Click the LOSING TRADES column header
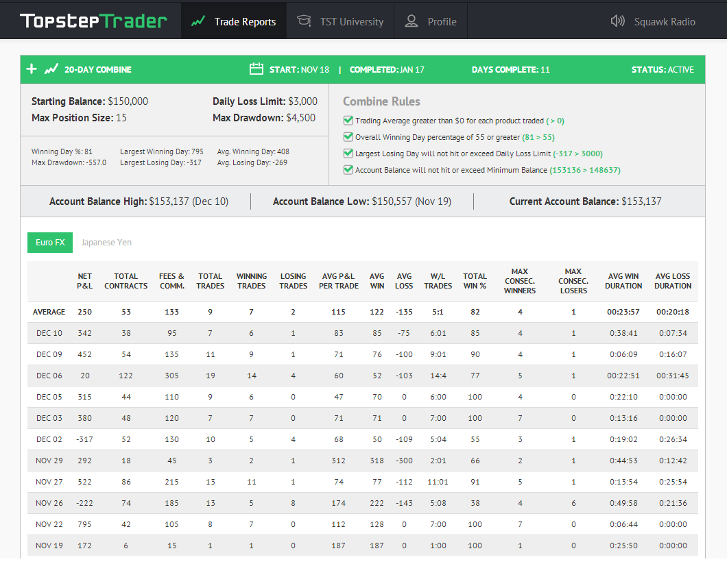This screenshot has height=588, width=727. click(293, 281)
